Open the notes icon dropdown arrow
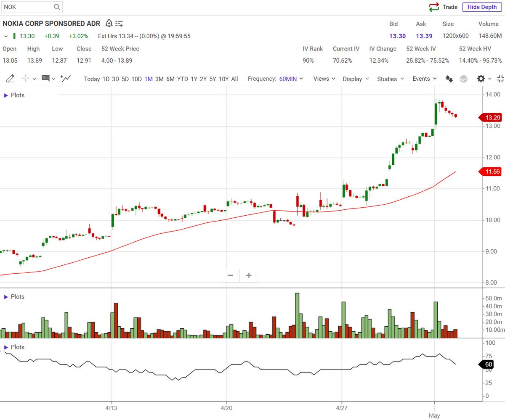The width and height of the screenshot is (505, 420). click(54, 79)
